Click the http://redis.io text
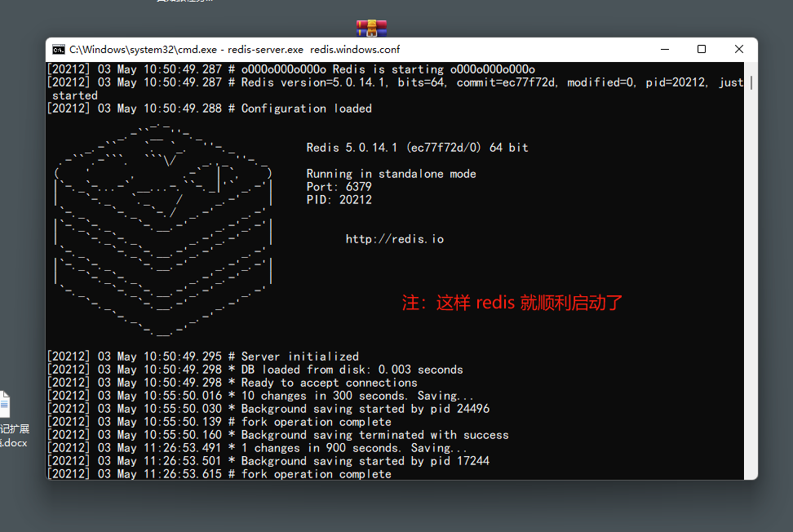Image resolution: width=793 pixels, height=532 pixels. pos(395,239)
